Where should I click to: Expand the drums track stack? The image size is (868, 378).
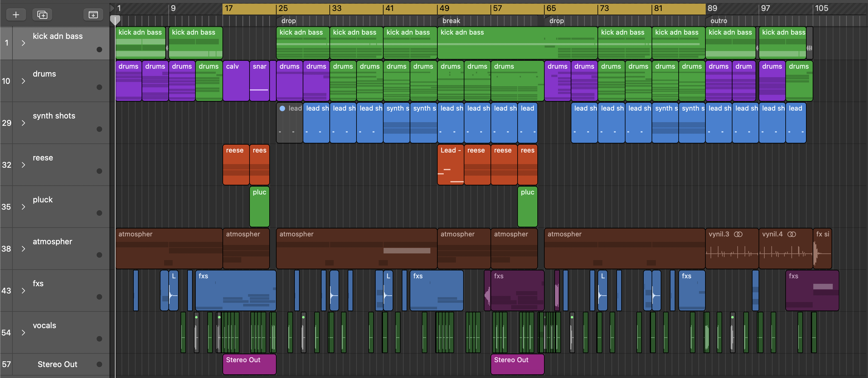point(23,81)
